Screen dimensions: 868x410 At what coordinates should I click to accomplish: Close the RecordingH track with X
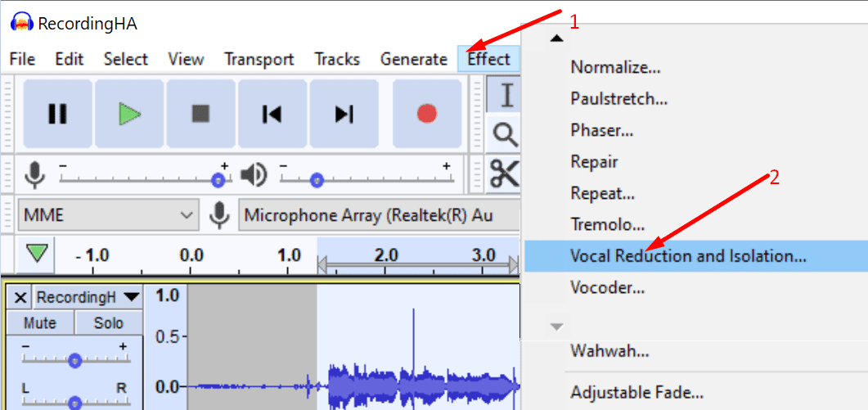(20, 298)
